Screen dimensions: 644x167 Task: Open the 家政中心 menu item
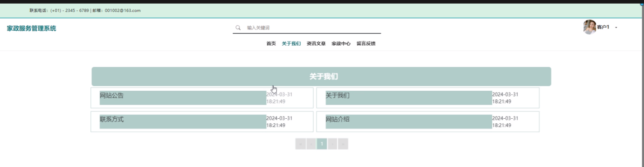point(341,44)
